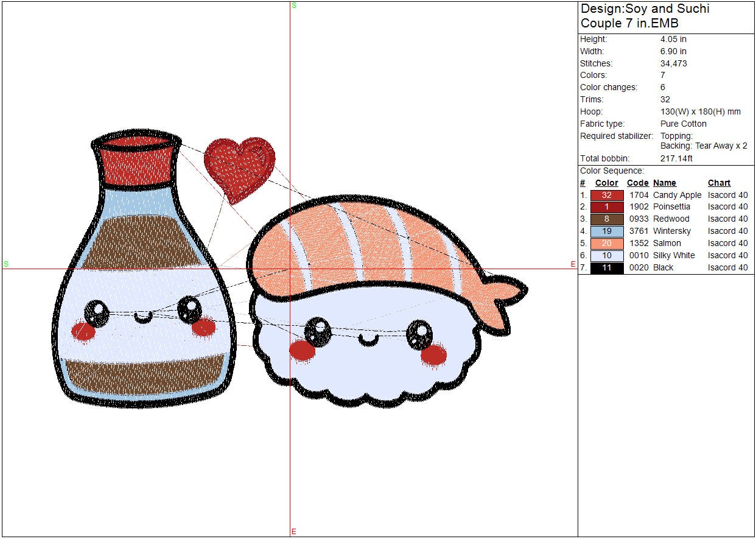
Task: Click the green S marker at top of canvas
Action: [x=294, y=5]
